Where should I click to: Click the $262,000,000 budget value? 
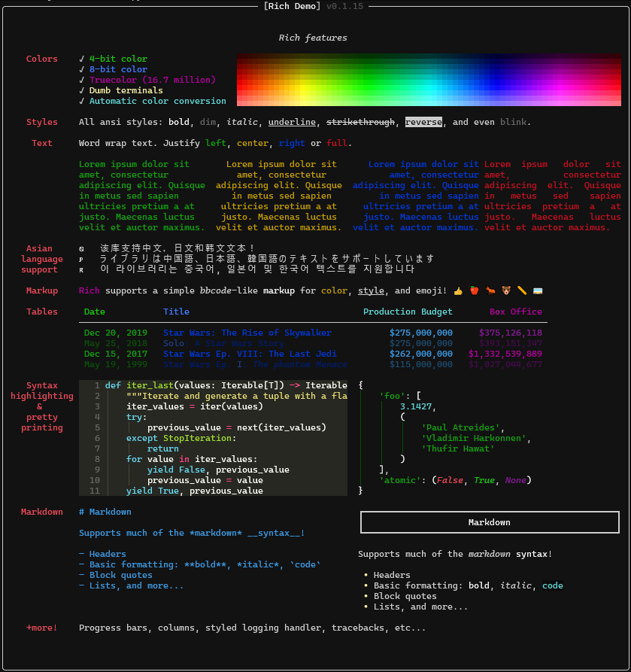421,354
